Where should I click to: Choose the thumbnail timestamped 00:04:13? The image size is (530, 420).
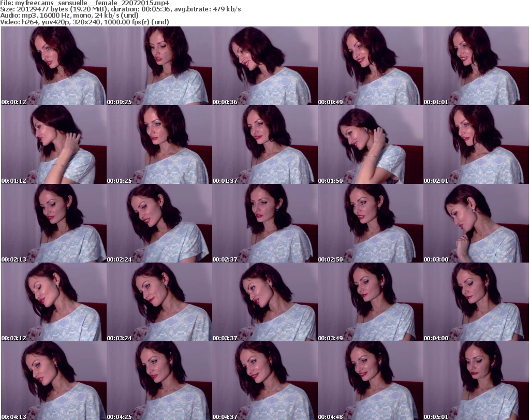point(54,381)
